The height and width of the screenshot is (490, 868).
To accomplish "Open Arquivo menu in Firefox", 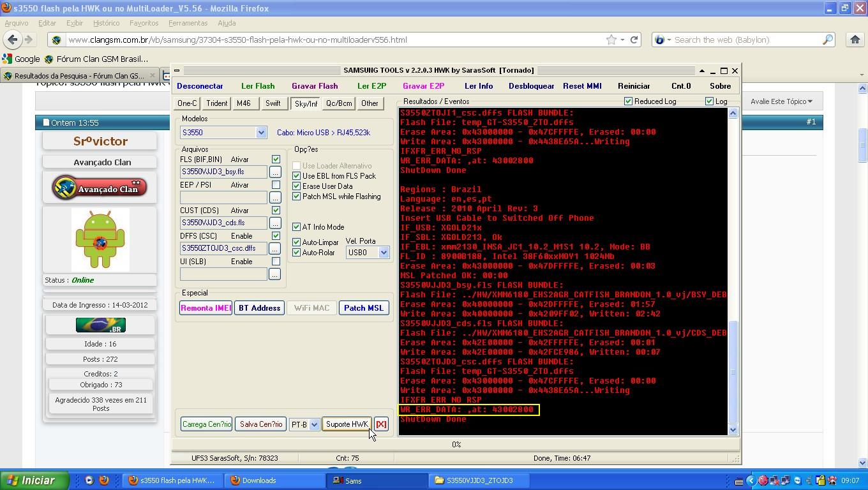I will [x=17, y=23].
